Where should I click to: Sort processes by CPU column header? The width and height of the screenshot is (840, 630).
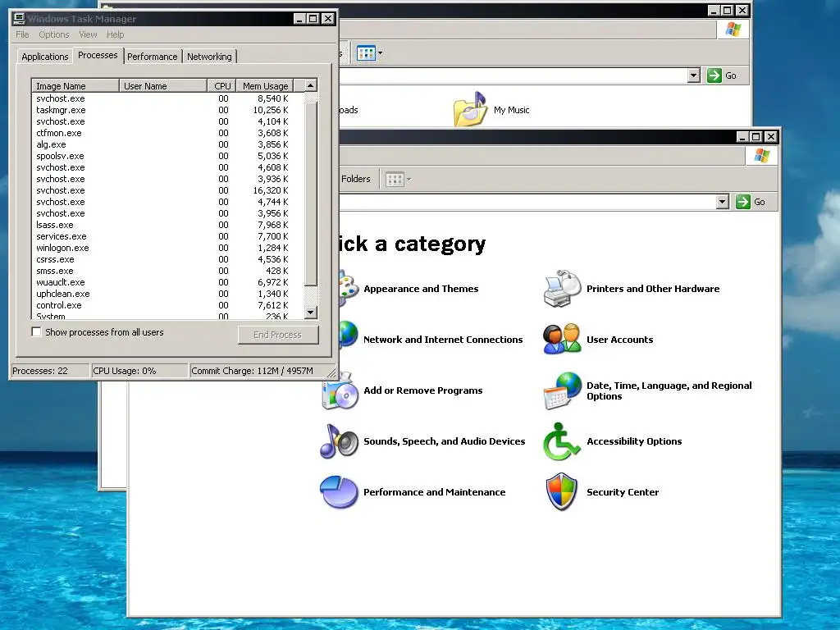(221, 85)
